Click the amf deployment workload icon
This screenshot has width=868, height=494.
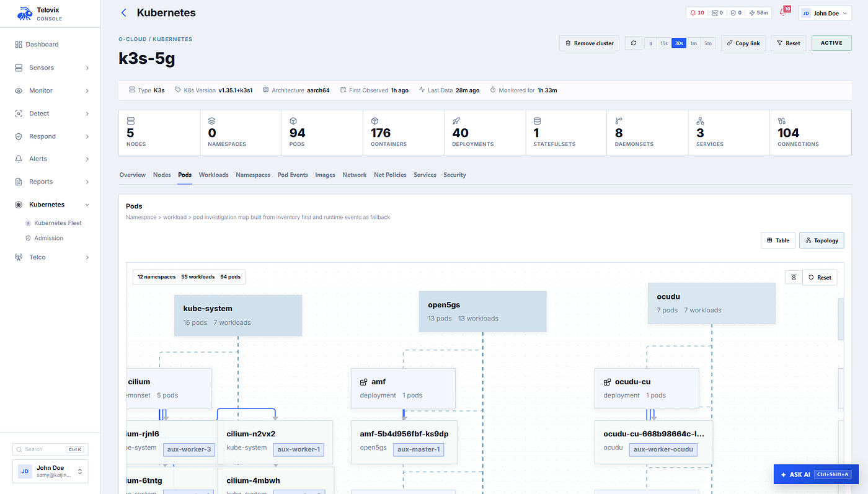364,382
